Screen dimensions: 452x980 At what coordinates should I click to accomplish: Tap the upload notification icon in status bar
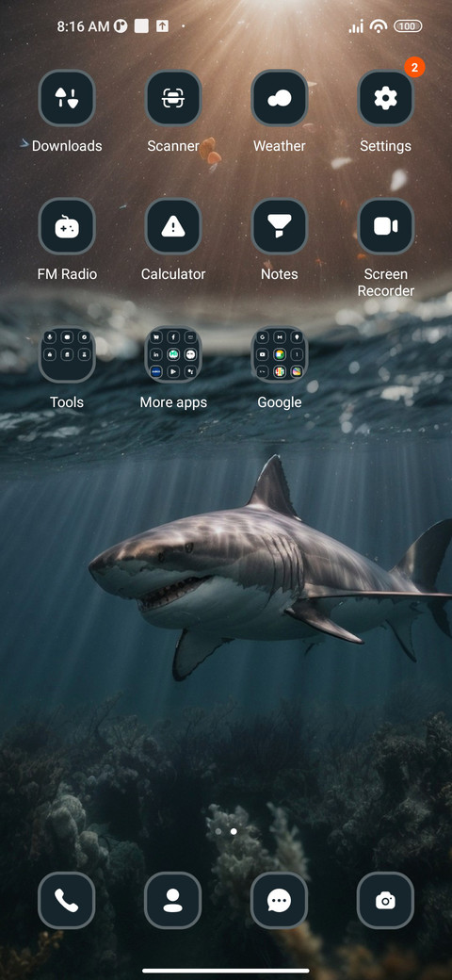tap(162, 26)
